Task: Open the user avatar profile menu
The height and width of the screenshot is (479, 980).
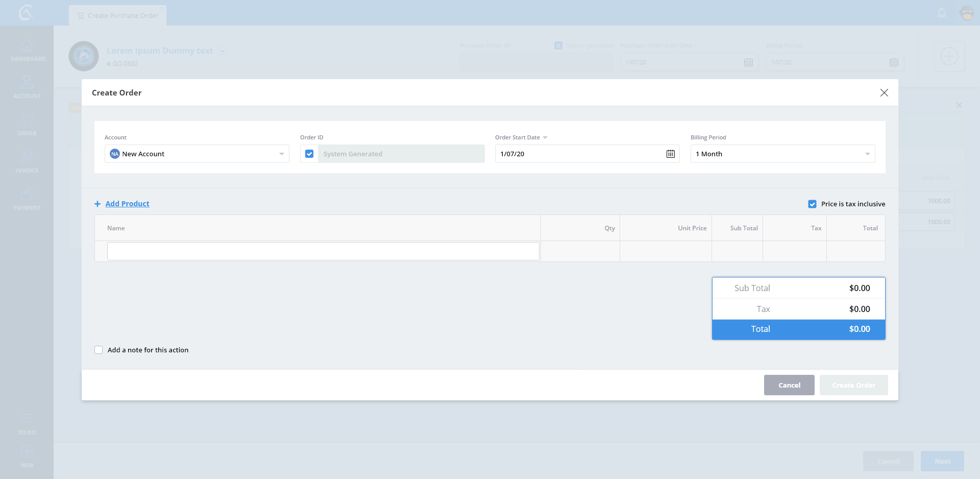Action: coord(967,13)
